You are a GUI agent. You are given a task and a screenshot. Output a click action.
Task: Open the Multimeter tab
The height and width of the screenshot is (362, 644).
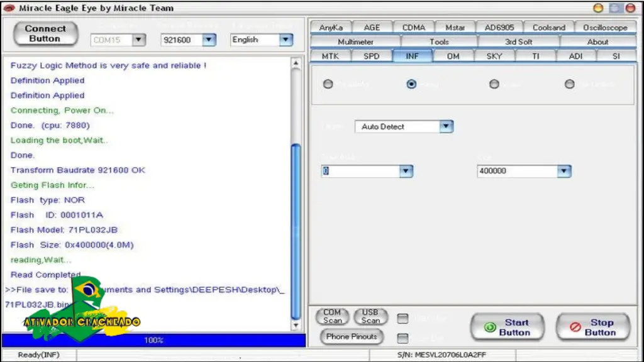(356, 42)
